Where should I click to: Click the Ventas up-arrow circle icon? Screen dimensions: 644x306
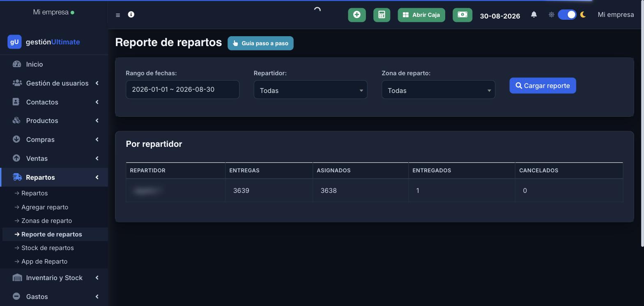(16, 158)
